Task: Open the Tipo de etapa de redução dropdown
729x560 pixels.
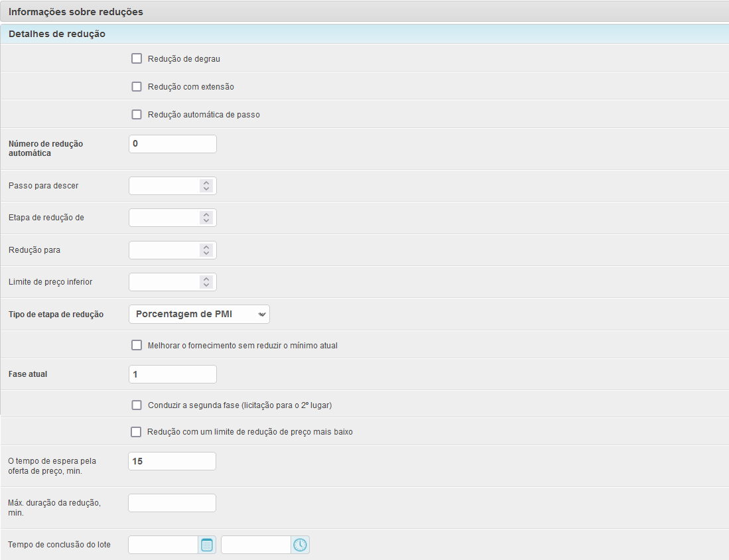Action: click(199, 314)
